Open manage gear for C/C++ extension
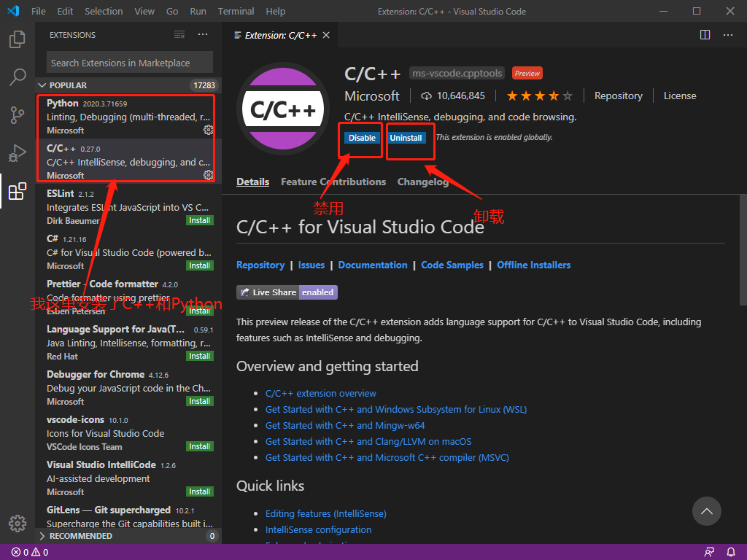The image size is (747, 560). click(208, 175)
